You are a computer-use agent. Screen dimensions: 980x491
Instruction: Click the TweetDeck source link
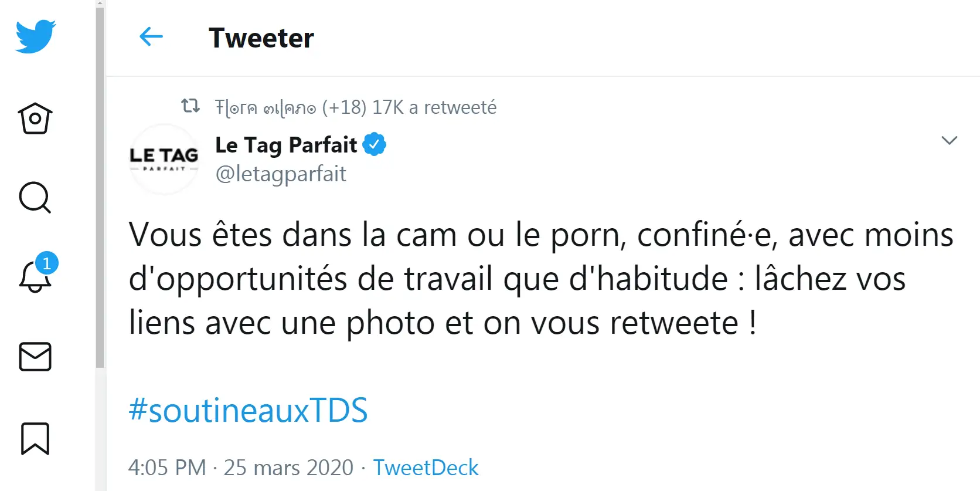pos(426,468)
